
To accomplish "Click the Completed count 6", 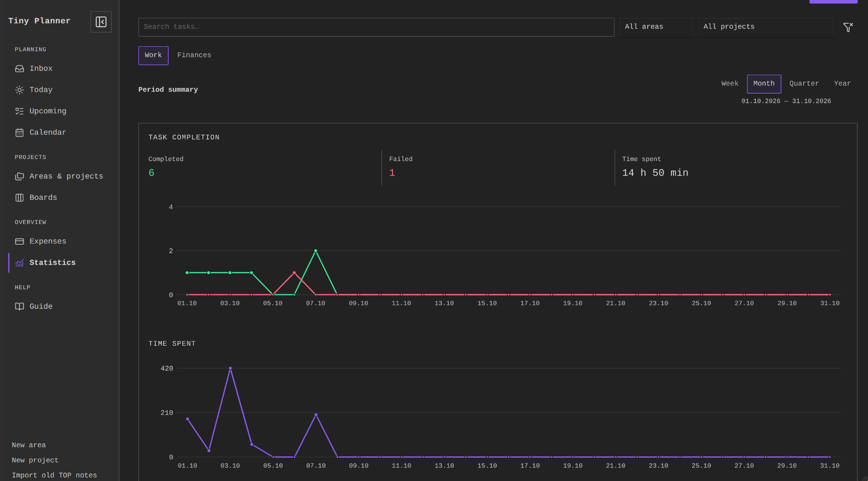I will click(151, 173).
